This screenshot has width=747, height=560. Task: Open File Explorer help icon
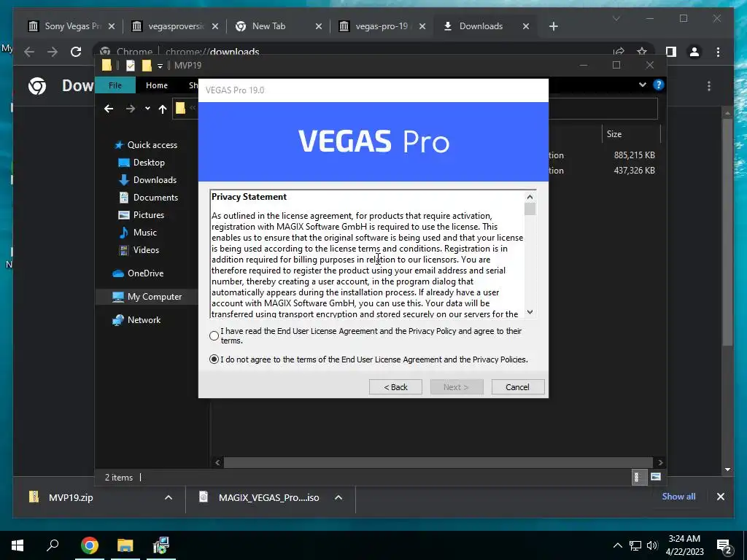pos(659,85)
